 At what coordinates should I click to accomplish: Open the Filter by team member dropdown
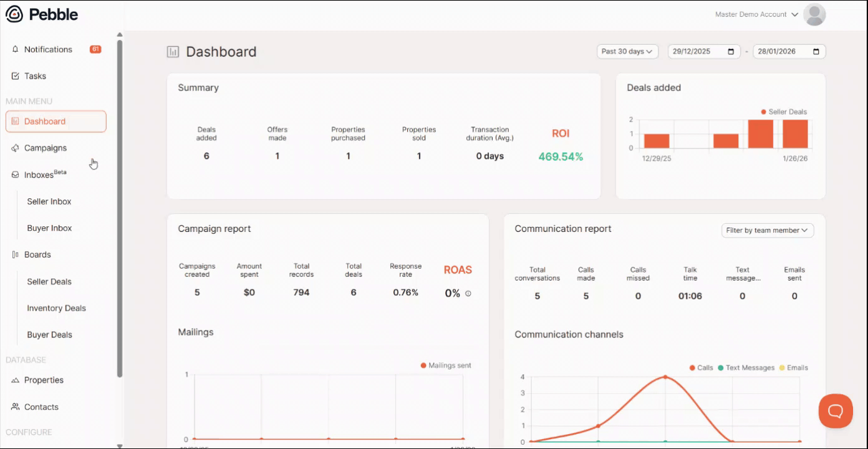click(768, 230)
